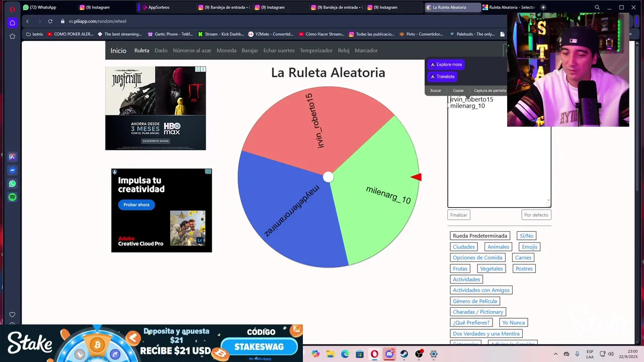
Task: Open the Temporizador page
Action: point(316,51)
